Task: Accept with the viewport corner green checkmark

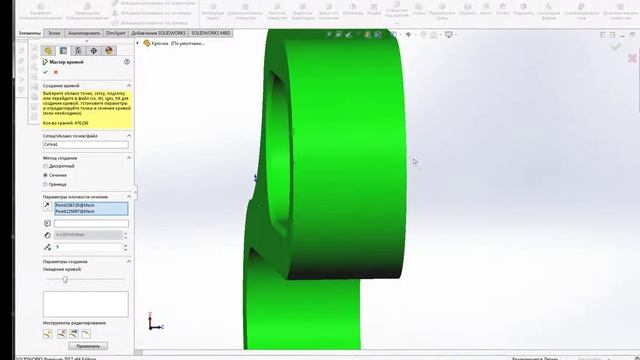Action: tap(616, 47)
